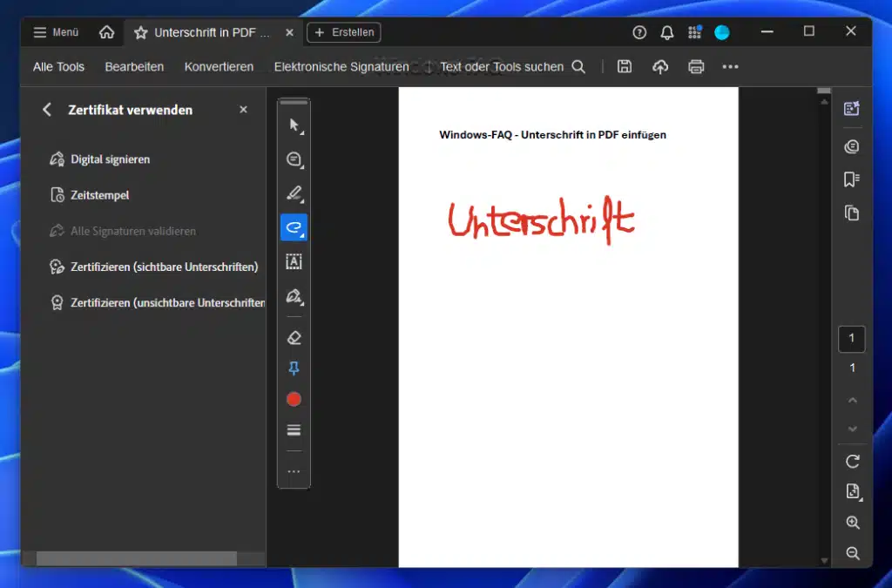The width and height of the screenshot is (892, 588).
Task: Click the current page number box
Action: (x=852, y=339)
